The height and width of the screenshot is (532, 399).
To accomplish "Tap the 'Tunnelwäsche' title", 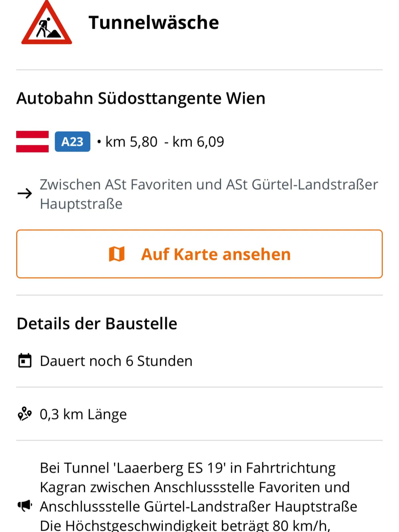I will tap(154, 22).
